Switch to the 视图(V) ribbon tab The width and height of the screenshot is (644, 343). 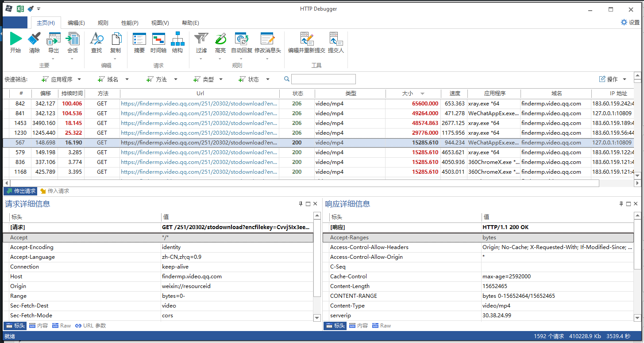160,23
